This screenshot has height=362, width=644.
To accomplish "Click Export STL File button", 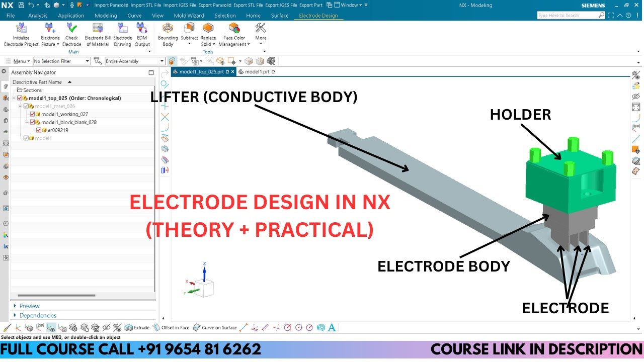I will pyautogui.click(x=248, y=5).
